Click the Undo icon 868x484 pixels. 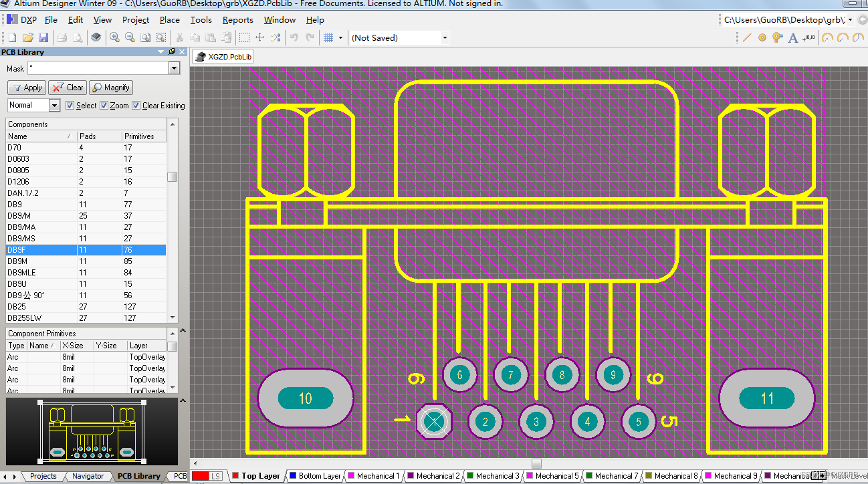[294, 37]
